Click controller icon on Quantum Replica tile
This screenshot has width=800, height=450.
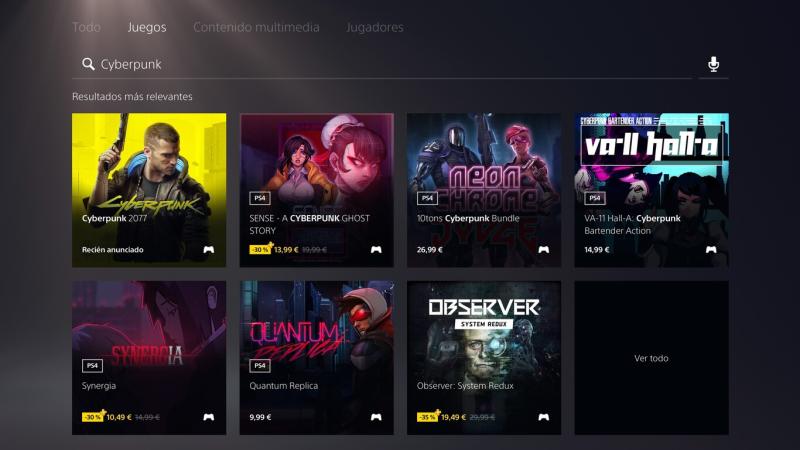[376, 417]
